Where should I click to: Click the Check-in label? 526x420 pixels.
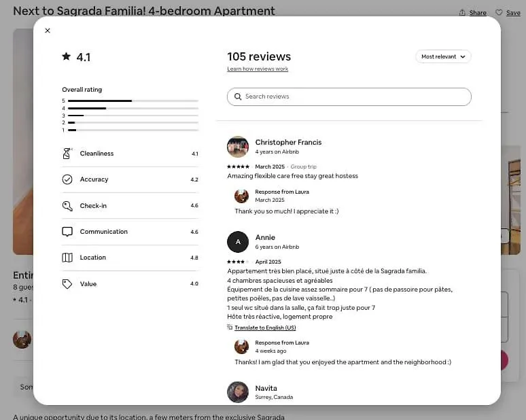click(93, 206)
